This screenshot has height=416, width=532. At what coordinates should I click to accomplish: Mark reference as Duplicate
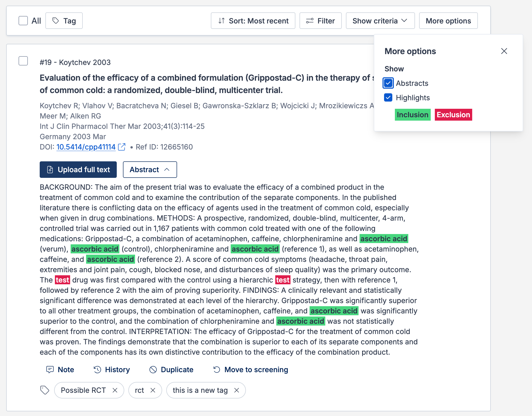pyautogui.click(x=171, y=370)
